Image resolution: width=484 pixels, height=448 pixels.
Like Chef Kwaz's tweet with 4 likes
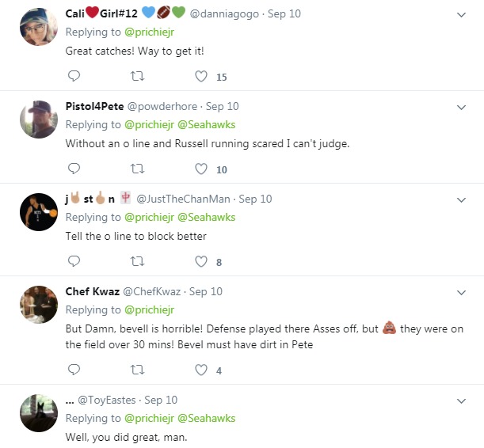click(x=201, y=370)
